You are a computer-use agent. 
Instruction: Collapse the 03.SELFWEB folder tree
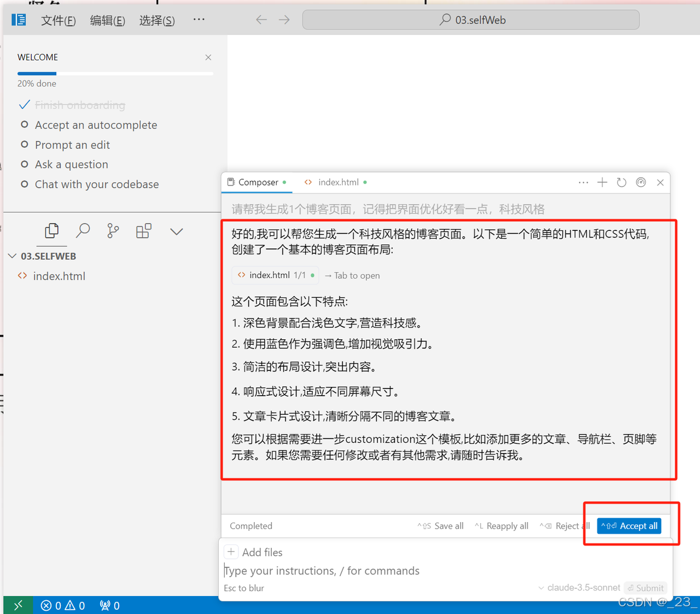13,256
